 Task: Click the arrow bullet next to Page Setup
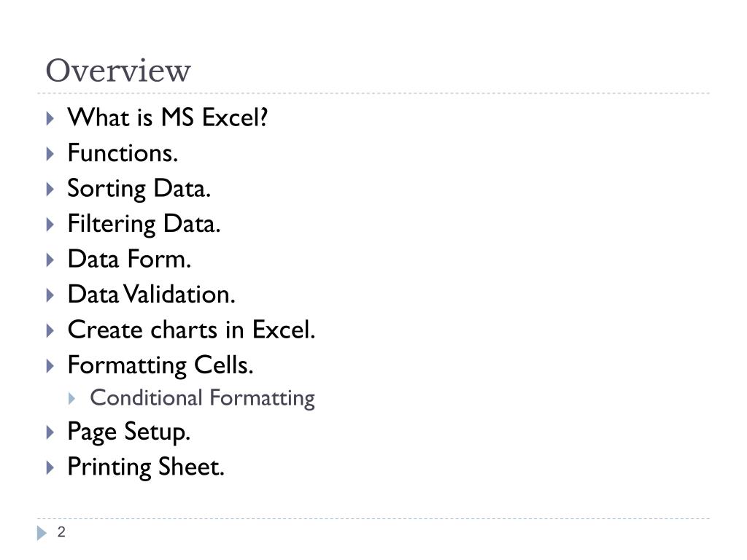click(50, 432)
